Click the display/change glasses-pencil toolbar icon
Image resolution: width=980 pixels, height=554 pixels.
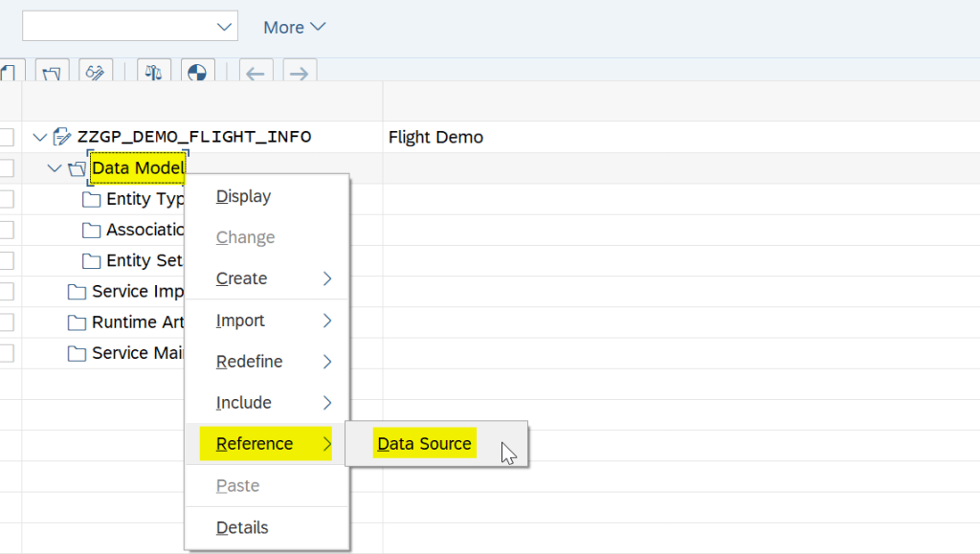click(96, 72)
